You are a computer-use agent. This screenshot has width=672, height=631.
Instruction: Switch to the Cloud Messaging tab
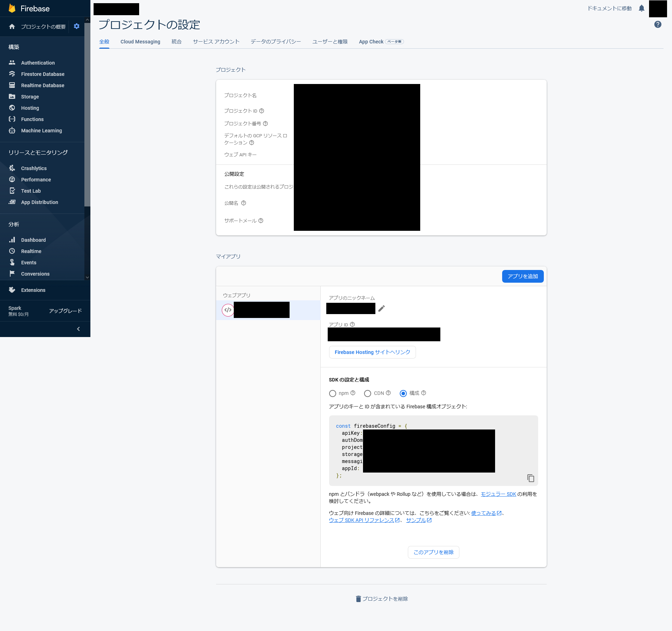(x=140, y=42)
